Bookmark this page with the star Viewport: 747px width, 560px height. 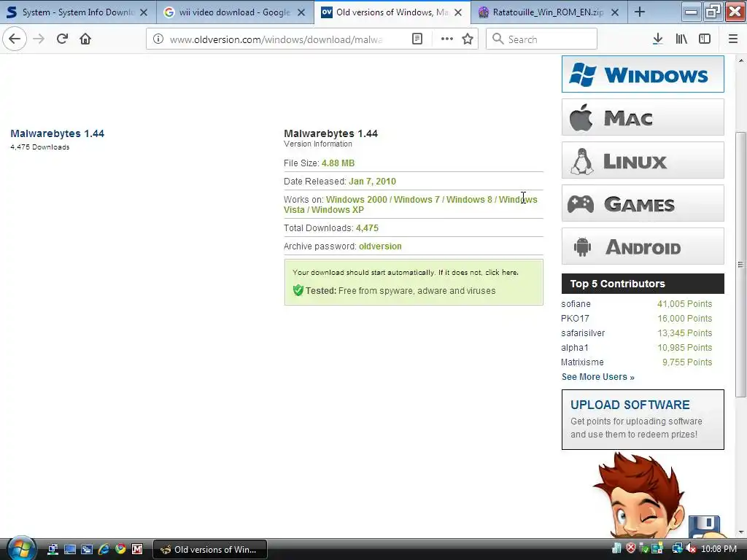(468, 39)
